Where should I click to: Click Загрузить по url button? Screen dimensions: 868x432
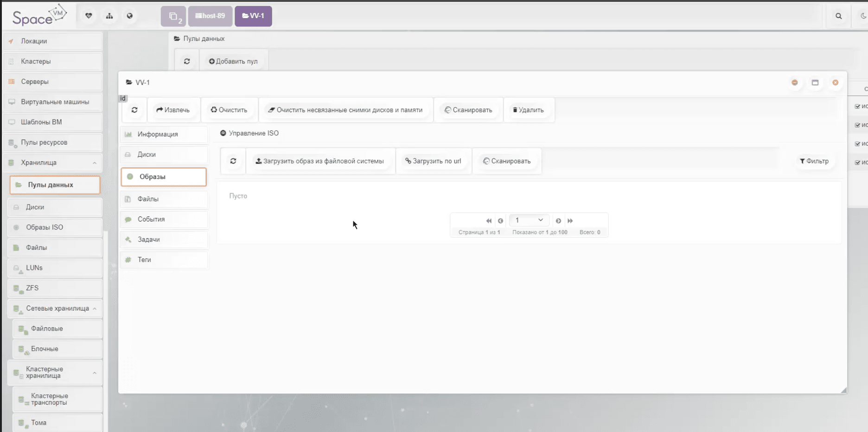(x=433, y=161)
